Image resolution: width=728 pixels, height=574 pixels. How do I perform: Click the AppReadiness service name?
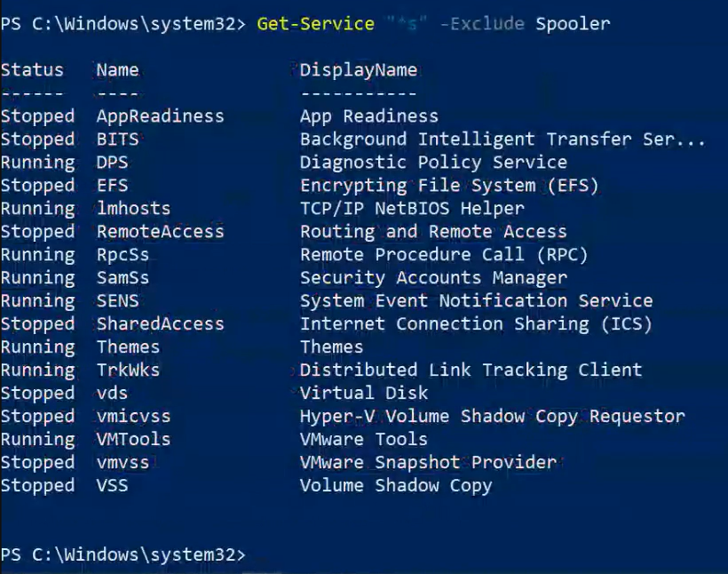coord(160,116)
